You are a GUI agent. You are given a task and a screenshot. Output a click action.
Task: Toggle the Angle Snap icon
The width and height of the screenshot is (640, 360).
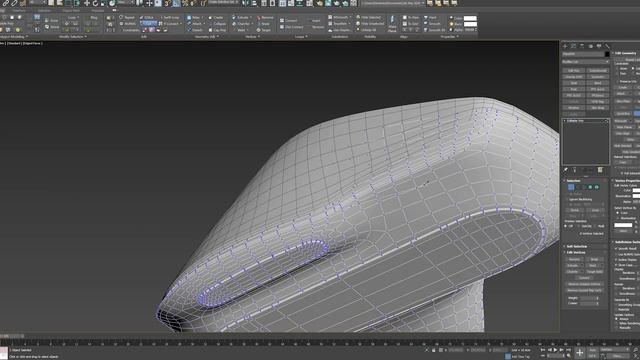pyautogui.click(x=176, y=3)
